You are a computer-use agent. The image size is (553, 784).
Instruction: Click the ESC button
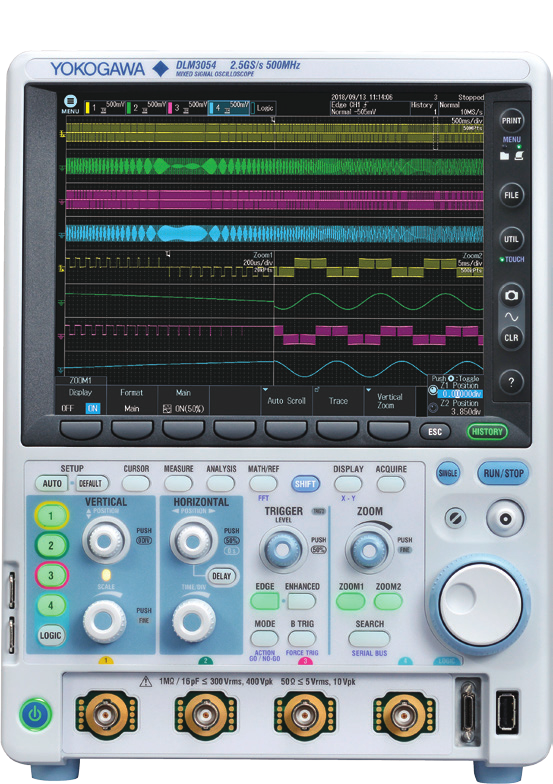pyautogui.click(x=435, y=432)
